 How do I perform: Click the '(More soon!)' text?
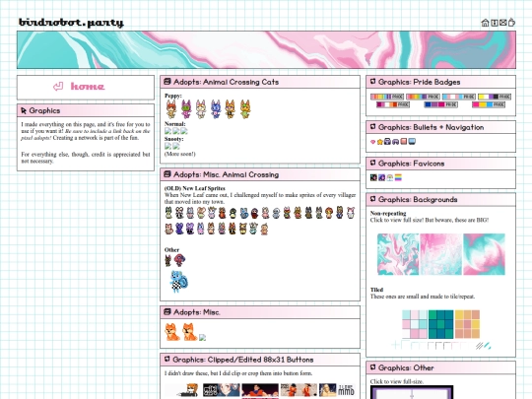(180, 154)
